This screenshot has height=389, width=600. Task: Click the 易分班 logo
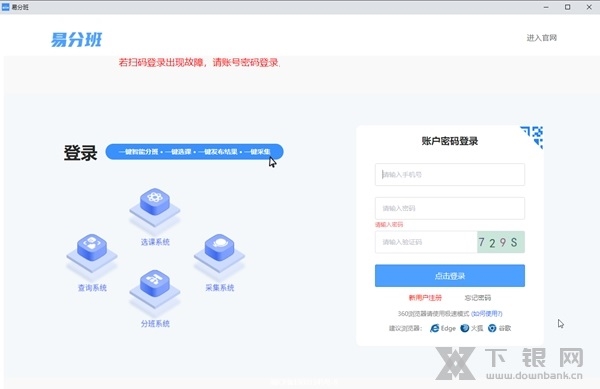point(77,39)
